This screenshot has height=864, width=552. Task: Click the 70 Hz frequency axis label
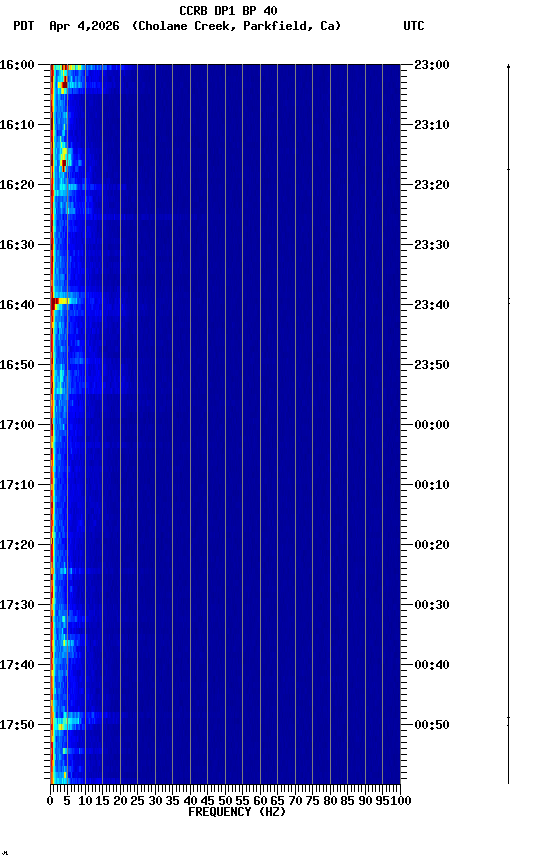(295, 801)
